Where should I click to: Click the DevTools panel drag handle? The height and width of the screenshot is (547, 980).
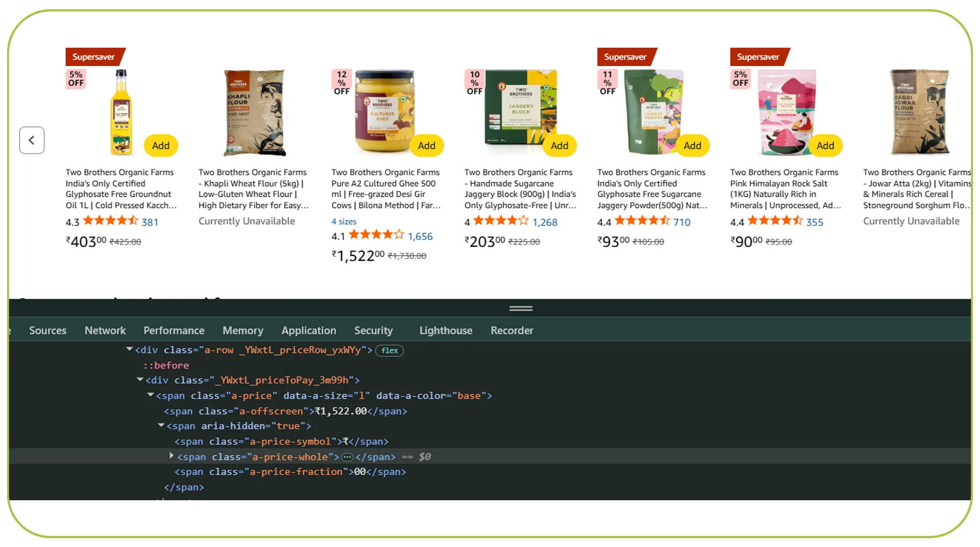tap(521, 308)
